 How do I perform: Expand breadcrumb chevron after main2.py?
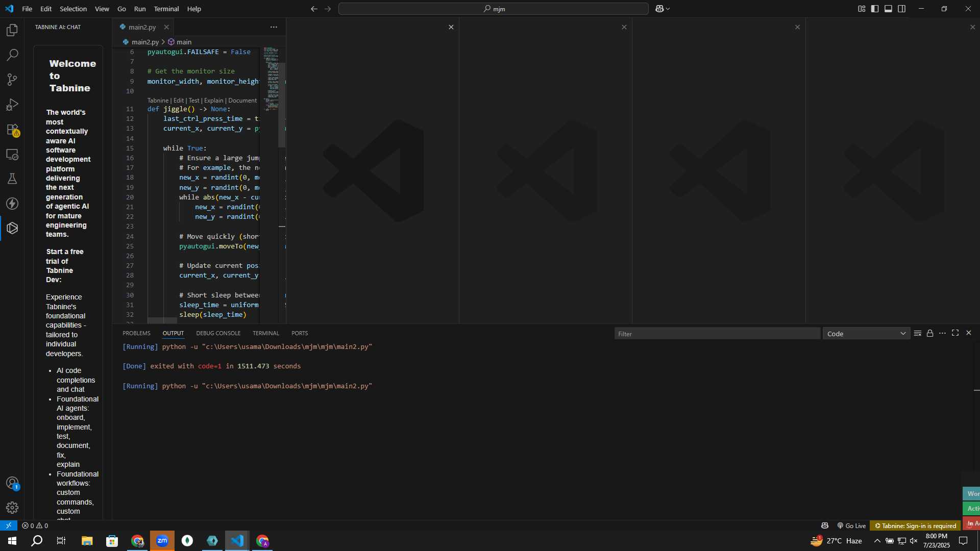click(163, 42)
